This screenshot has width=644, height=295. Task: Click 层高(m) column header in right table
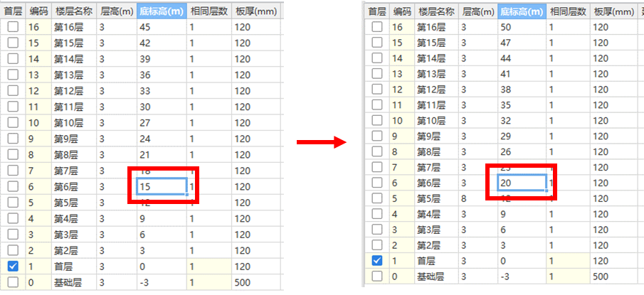coord(477,11)
